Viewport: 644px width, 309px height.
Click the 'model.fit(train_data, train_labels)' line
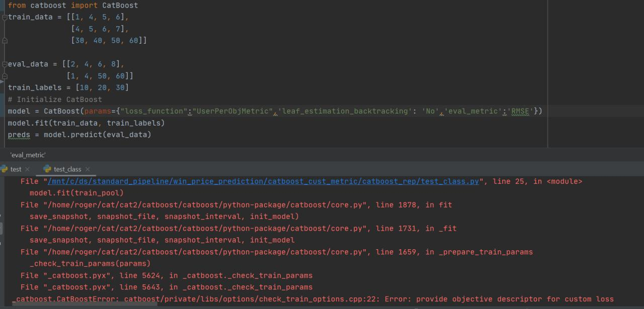point(87,123)
